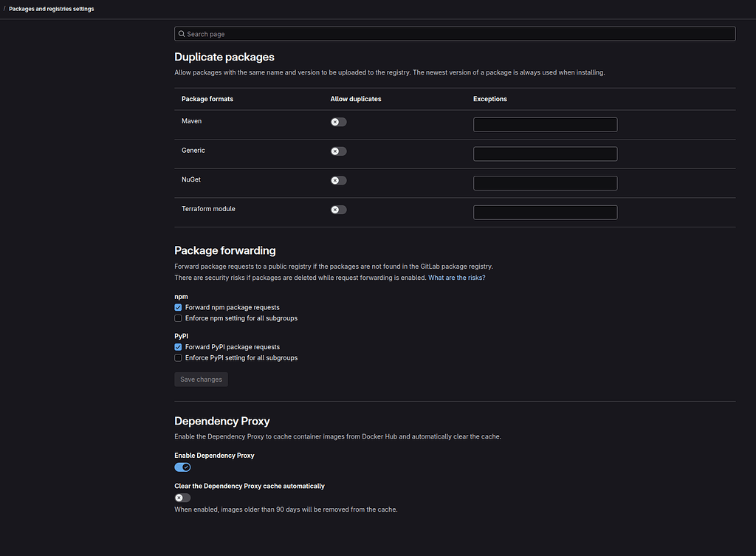This screenshot has height=556, width=756.
Task: Check Enforce npm setting for all subgroups
Action: click(177, 318)
